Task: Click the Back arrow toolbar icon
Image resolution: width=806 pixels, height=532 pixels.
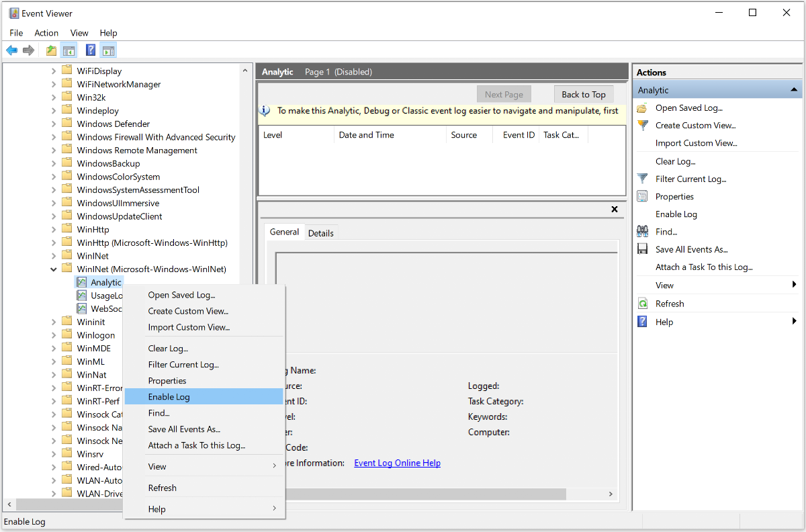Action: pyautogui.click(x=11, y=50)
